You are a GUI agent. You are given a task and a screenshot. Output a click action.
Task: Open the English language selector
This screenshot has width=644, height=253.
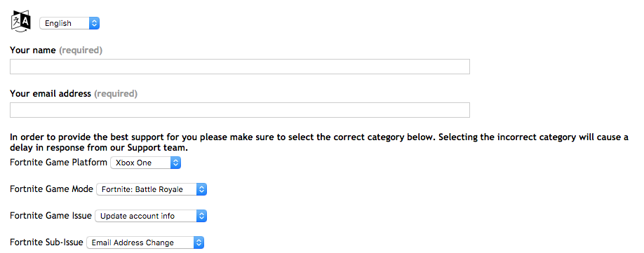tap(69, 23)
